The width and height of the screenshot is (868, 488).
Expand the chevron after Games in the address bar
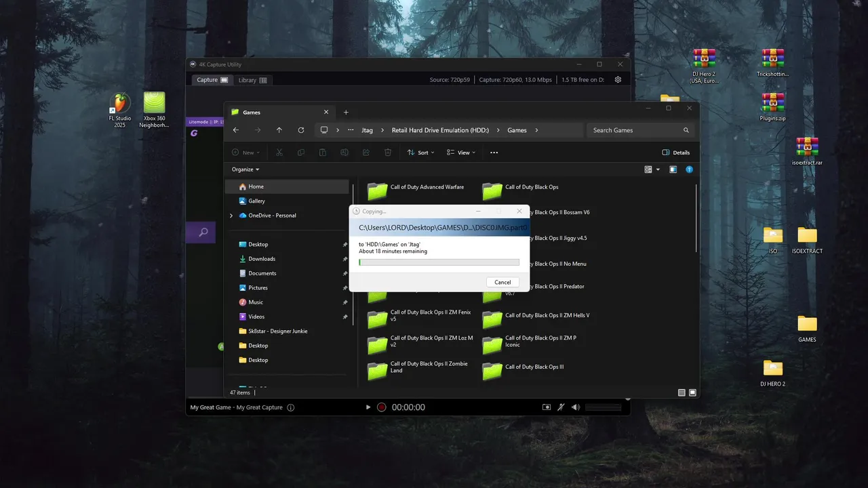536,130
